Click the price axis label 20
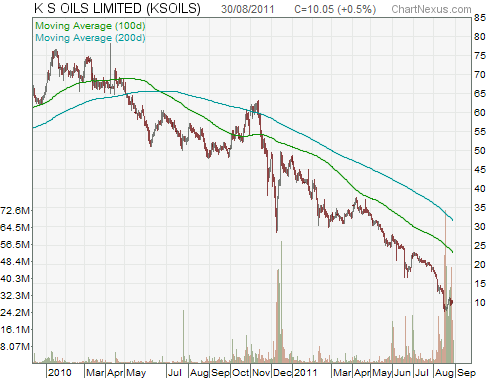498x378 pixels. tap(480, 265)
